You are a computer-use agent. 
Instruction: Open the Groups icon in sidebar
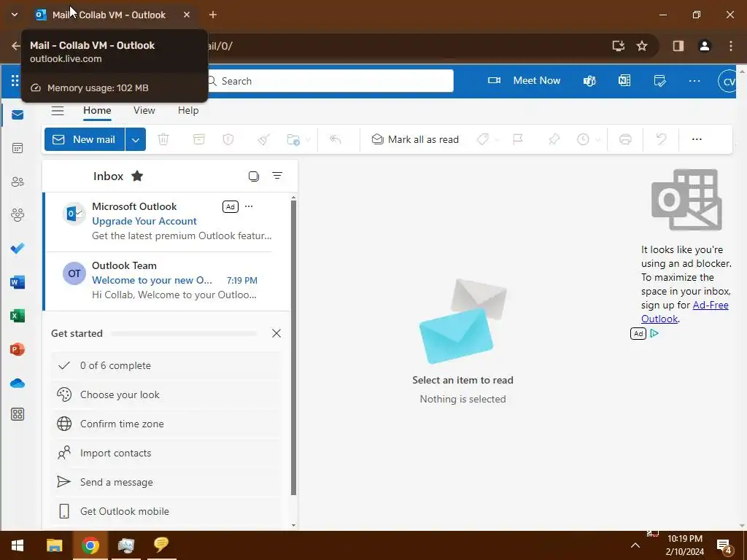(x=18, y=215)
